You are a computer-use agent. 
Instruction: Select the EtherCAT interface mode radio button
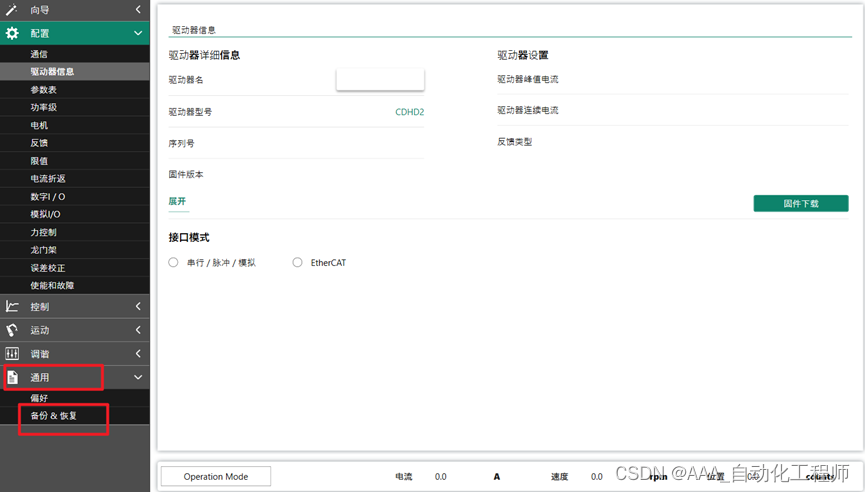297,263
